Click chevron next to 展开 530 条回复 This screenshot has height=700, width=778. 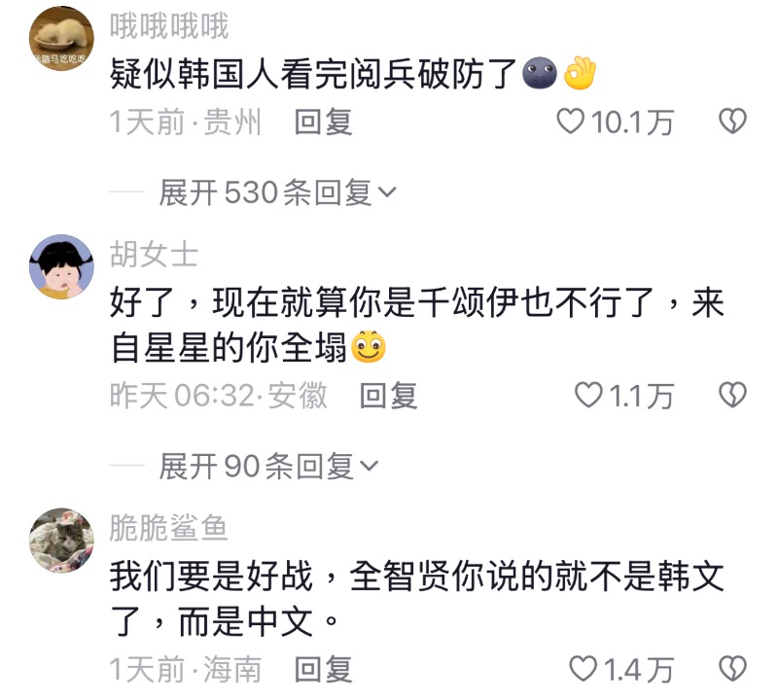click(x=387, y=192)
